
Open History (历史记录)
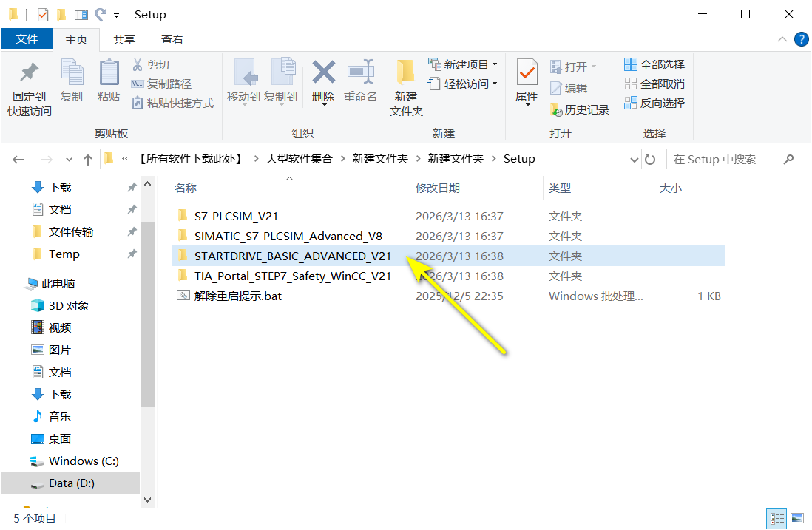(x=580, y=109)
